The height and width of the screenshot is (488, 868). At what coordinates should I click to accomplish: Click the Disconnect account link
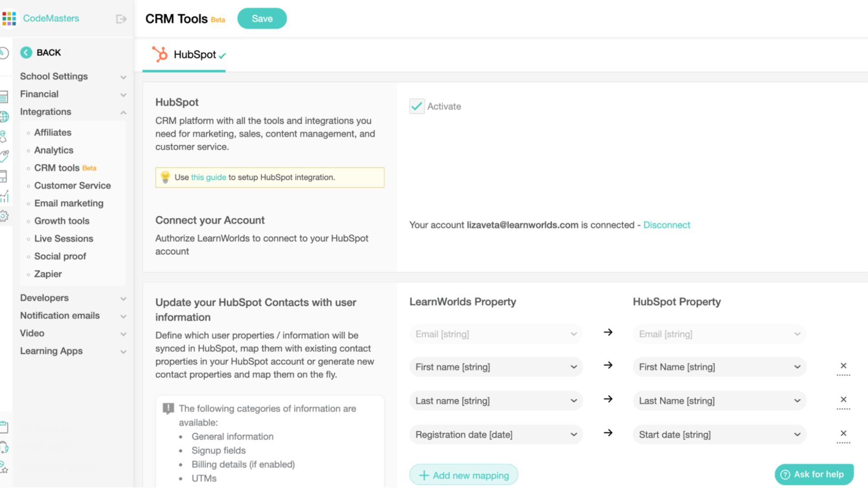[667, 225]
